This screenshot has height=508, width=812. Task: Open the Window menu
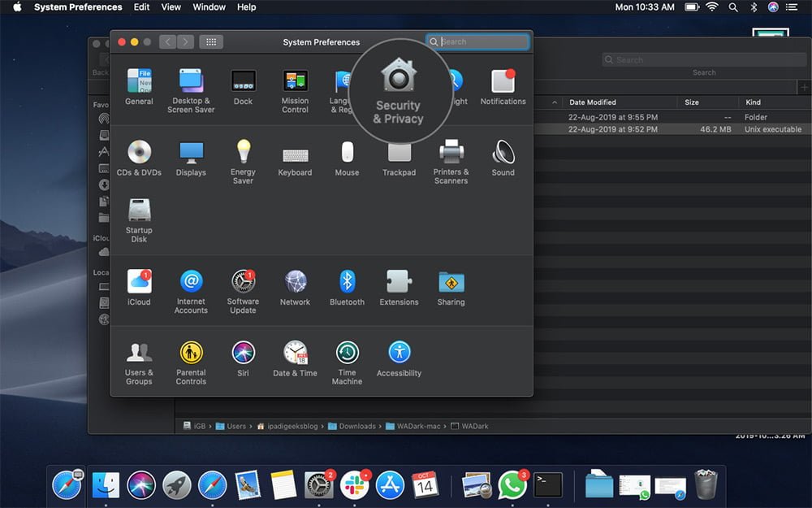click(x=209, y=7)
